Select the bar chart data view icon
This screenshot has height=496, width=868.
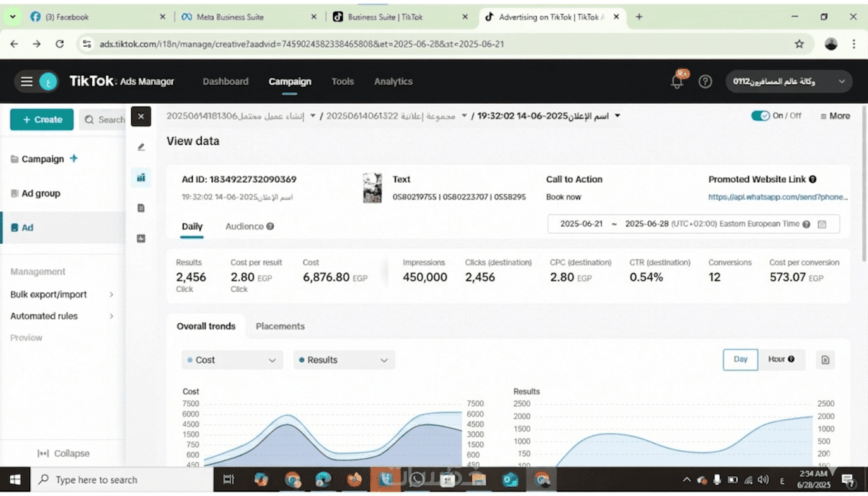pos(141,178)
